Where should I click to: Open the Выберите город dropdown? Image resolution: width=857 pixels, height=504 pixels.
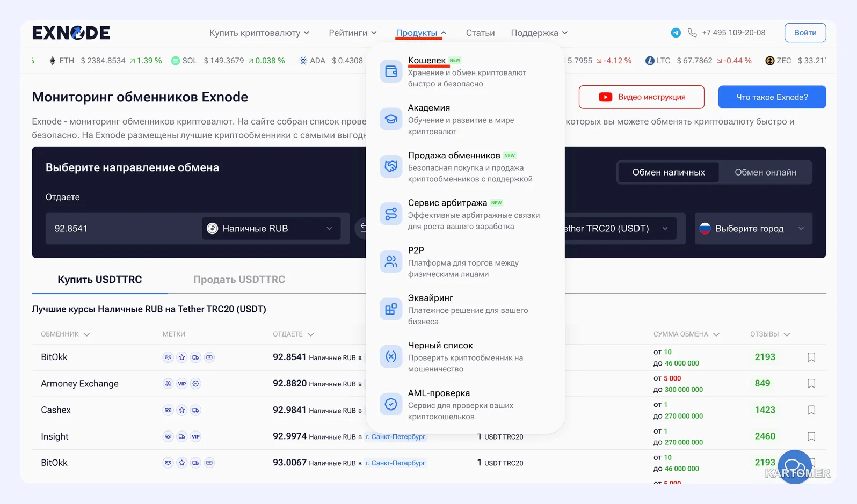coord(753,229)
